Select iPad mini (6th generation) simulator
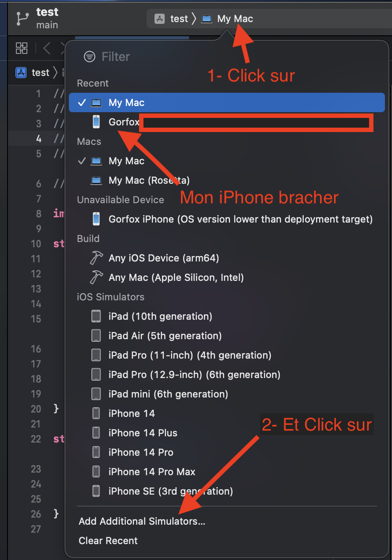392x560 pixels. (x=168, y=394)
